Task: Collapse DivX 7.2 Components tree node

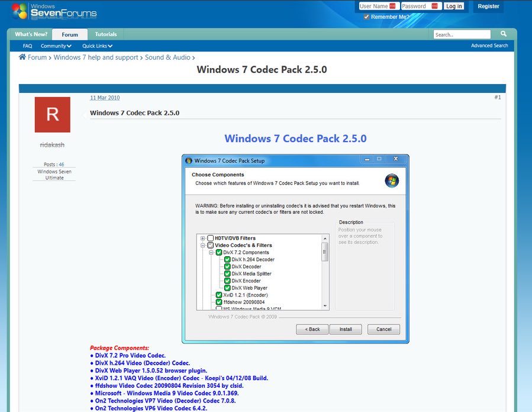Action: 211,253
